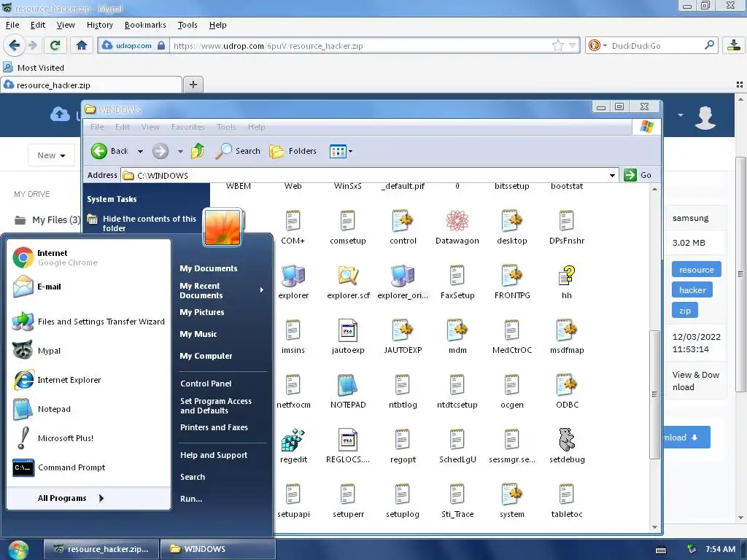Expand the Back history dropdown arrow
Viewport: 747px width, 560px height.
click(140, 152)
